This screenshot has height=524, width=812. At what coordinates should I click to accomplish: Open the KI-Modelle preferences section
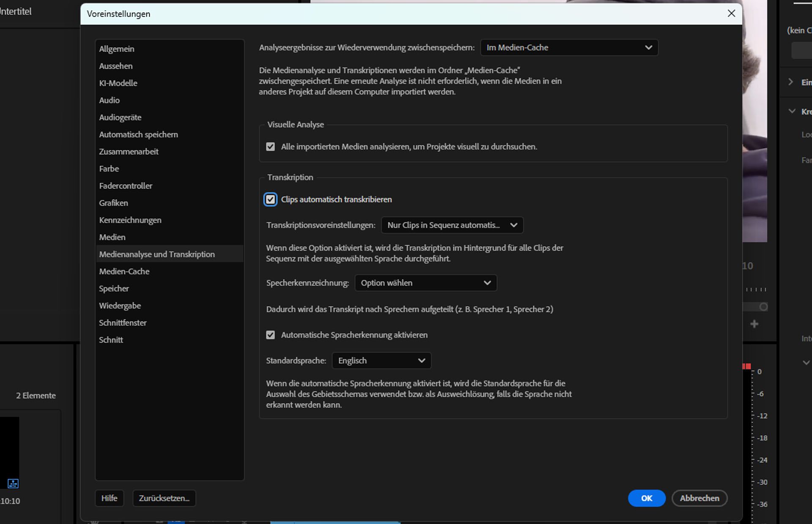(x=118, y=83)
